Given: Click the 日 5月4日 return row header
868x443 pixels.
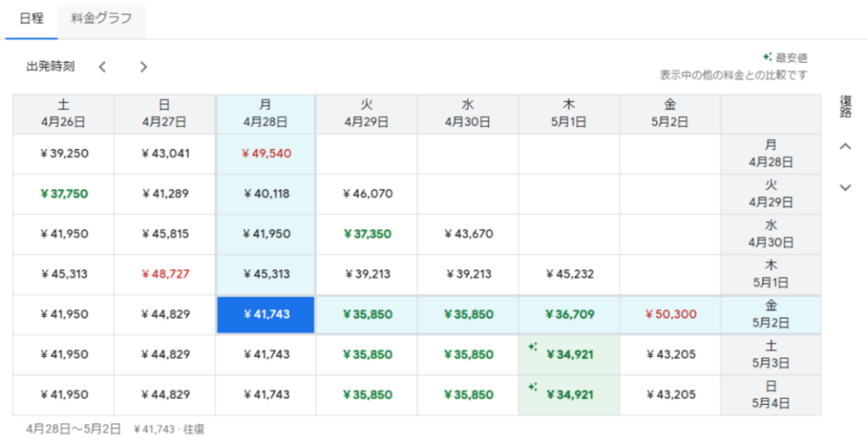Looking at the screenshot, I should pos(771,396).
